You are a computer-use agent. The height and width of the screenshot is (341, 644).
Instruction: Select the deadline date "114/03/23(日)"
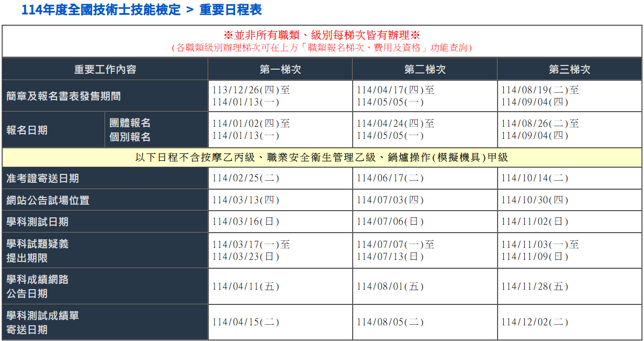pos(246,257)
